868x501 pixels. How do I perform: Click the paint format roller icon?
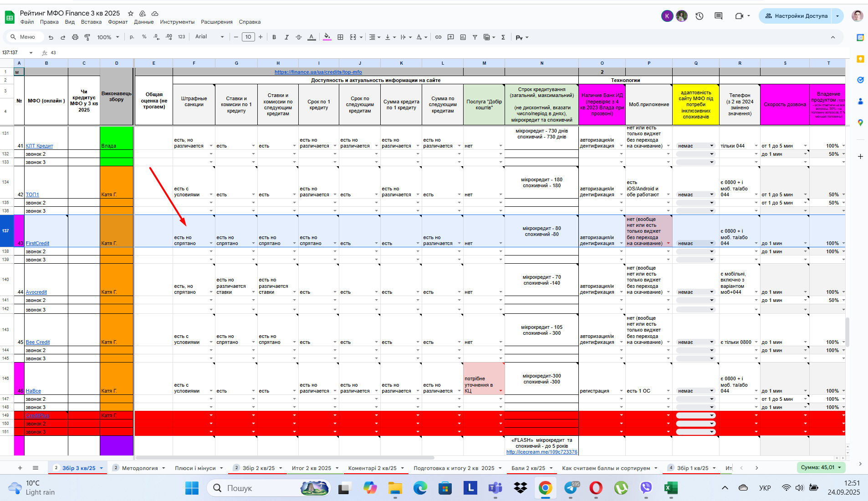click(87, 37)
